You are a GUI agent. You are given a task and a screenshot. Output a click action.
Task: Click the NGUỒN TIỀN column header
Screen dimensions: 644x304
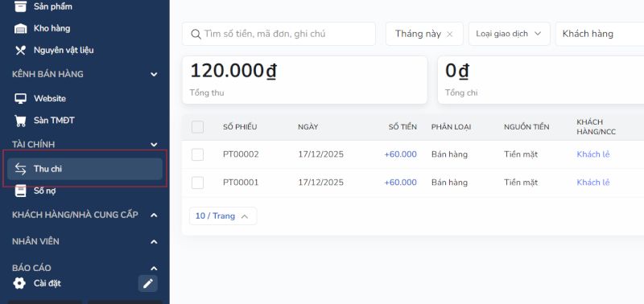526,127
